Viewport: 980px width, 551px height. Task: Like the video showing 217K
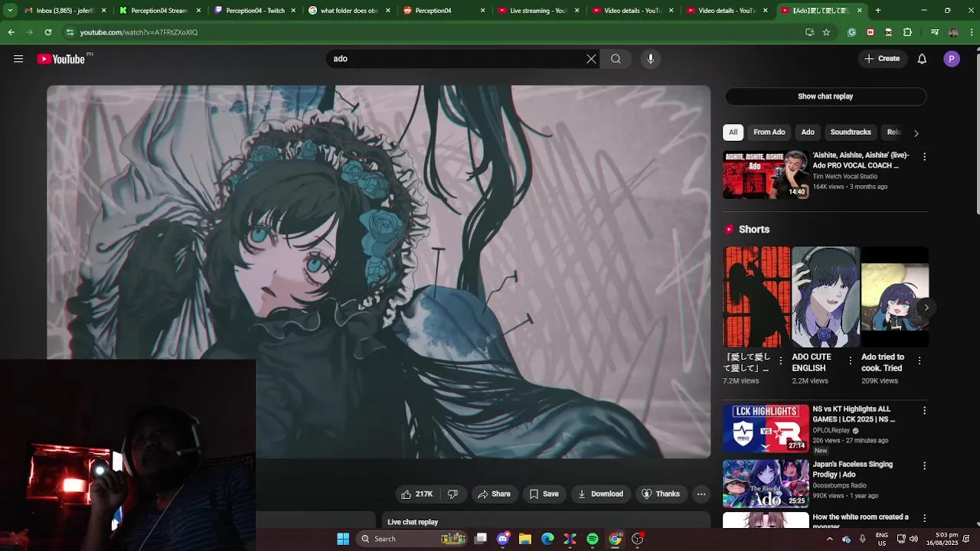416,494
